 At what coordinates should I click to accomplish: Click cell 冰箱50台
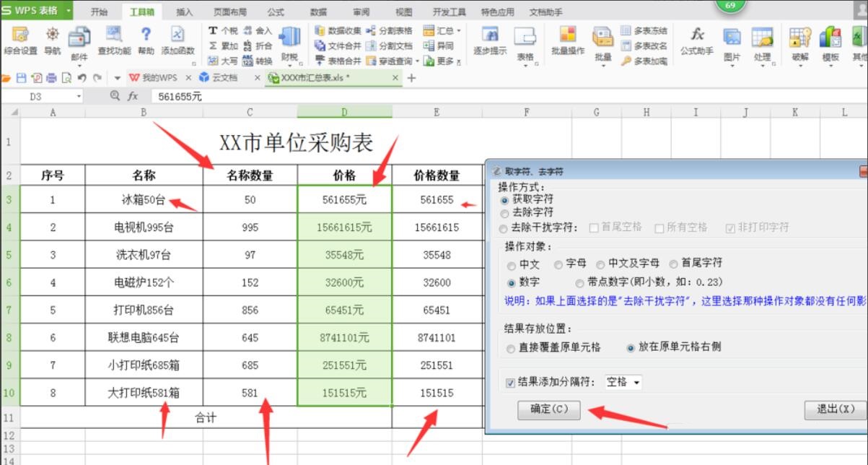(144, 200)
